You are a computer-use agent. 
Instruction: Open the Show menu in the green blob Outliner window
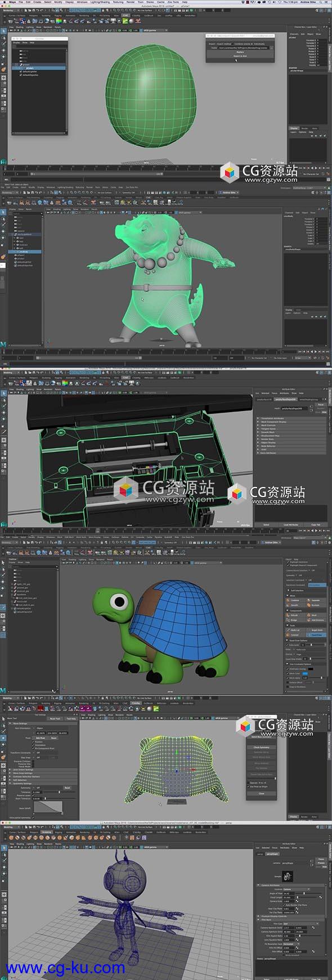[x=25, y=42]
